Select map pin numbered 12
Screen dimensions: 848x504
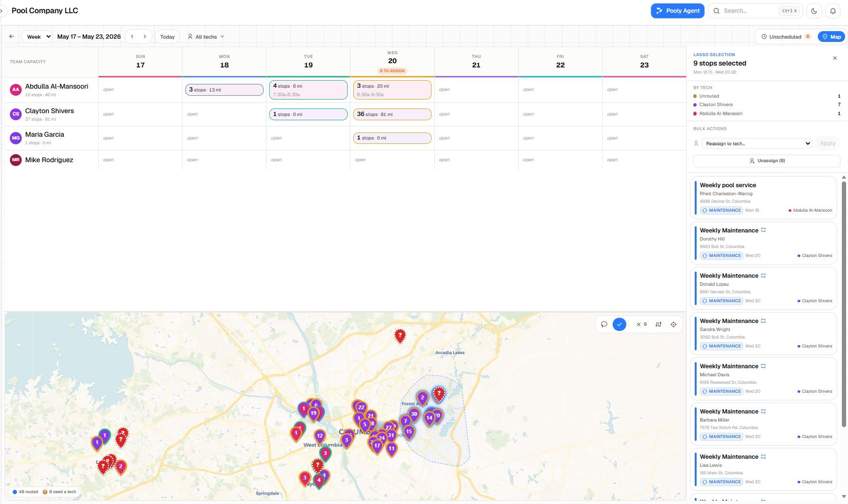[x=320, y=436]
